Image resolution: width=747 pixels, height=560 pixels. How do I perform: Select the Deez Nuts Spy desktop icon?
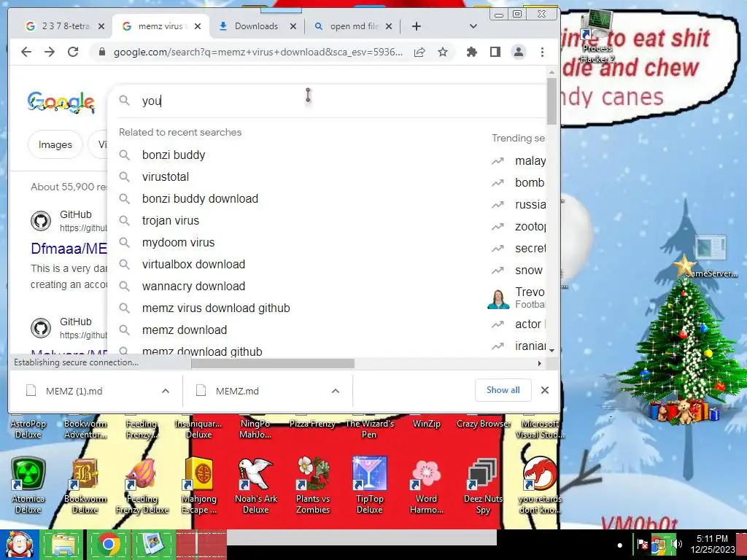click(x=483, y=485)
